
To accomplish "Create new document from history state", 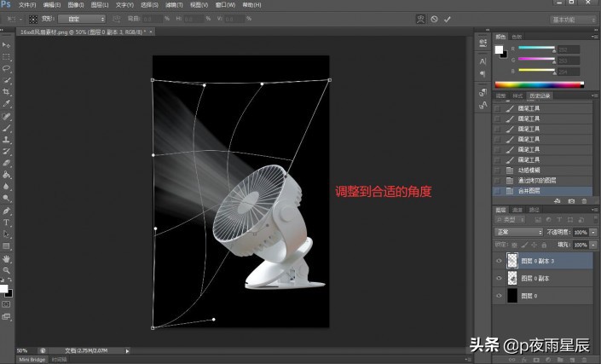I will click(x=558, y=201).
